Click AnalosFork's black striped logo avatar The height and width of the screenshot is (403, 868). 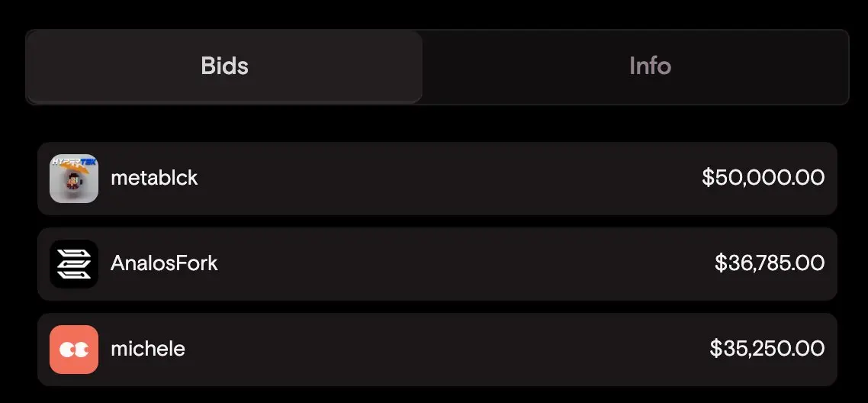[x=74, y=263]
